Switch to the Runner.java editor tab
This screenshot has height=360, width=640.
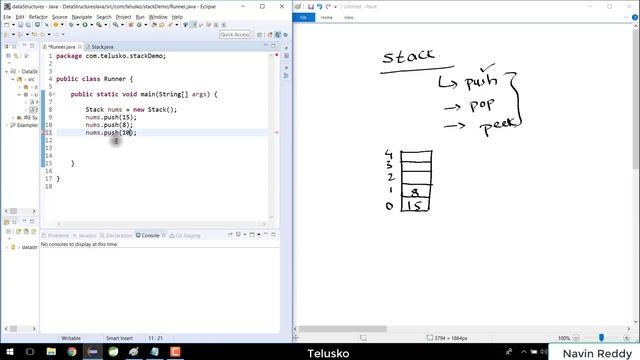(x=61, y=47)
